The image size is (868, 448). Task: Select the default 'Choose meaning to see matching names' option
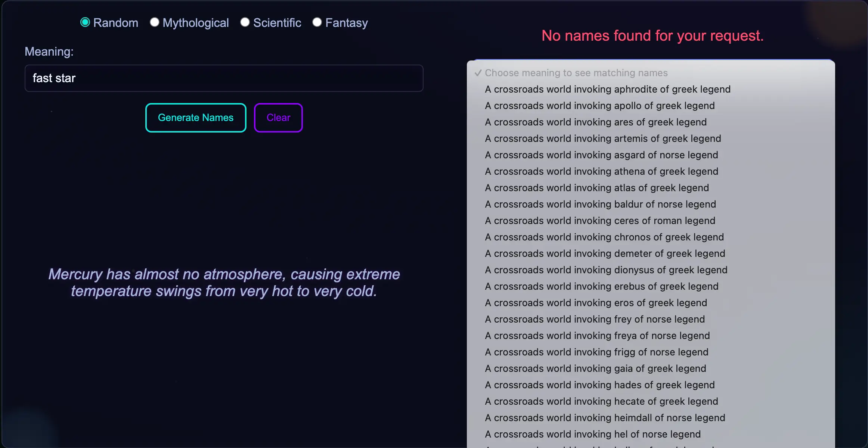(x=576, y=73)
